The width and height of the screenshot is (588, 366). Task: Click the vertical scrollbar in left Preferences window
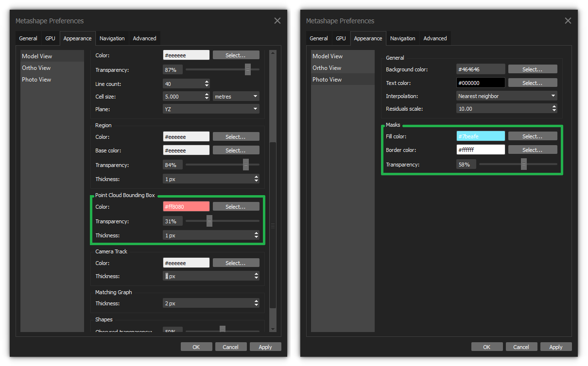pos(273,225)
